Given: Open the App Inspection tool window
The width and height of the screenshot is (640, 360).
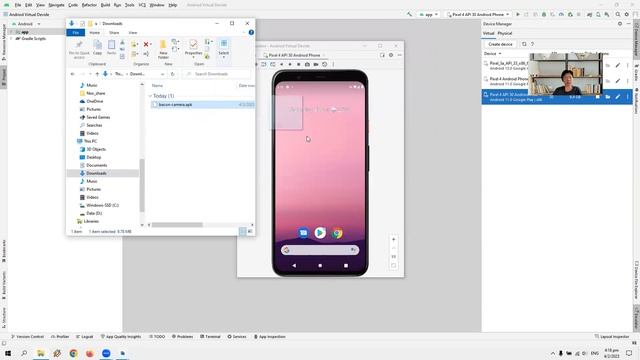Looking at the screenshot, I should [269, 337].
